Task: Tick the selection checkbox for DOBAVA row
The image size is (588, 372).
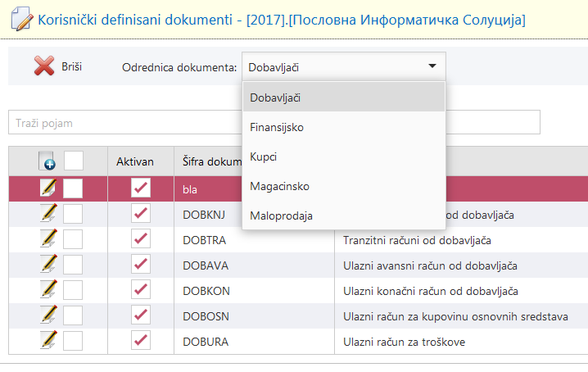Action: point(74,265)
